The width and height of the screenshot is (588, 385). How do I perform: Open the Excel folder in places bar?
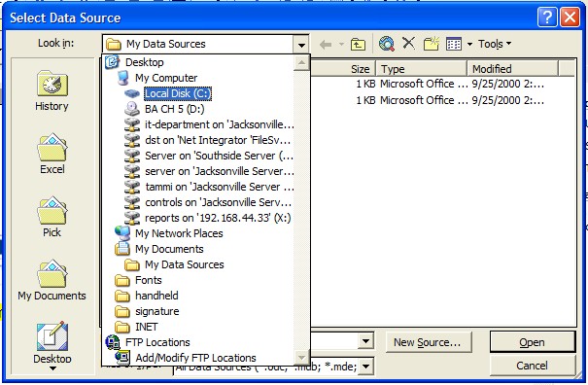[x=52, y=154]
